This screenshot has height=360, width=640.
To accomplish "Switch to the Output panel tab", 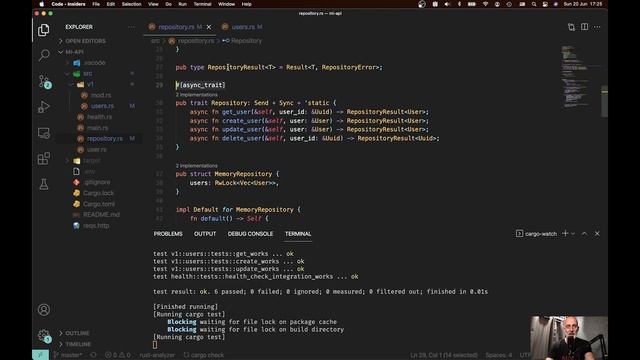I will coord(205,234).
